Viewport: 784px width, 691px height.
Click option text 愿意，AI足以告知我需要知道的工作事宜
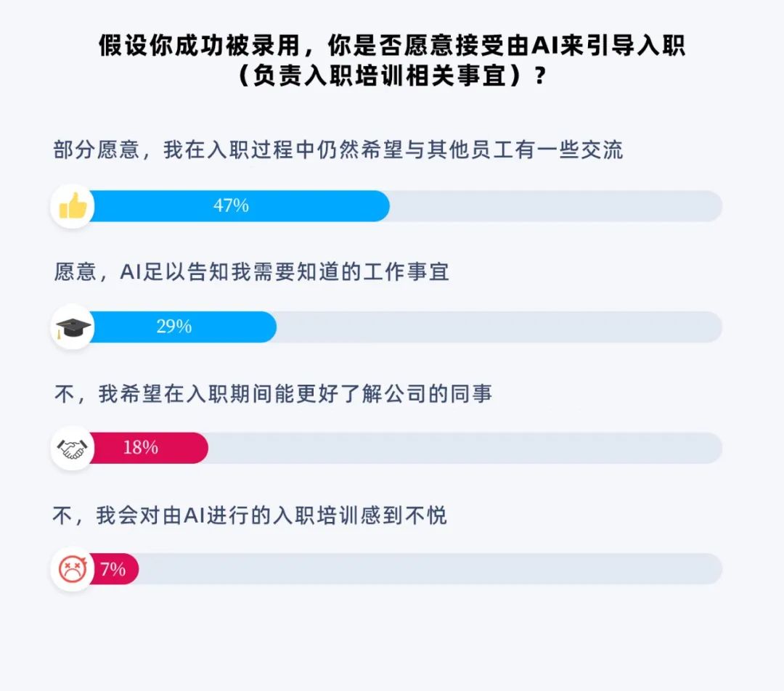pos(251,272)
